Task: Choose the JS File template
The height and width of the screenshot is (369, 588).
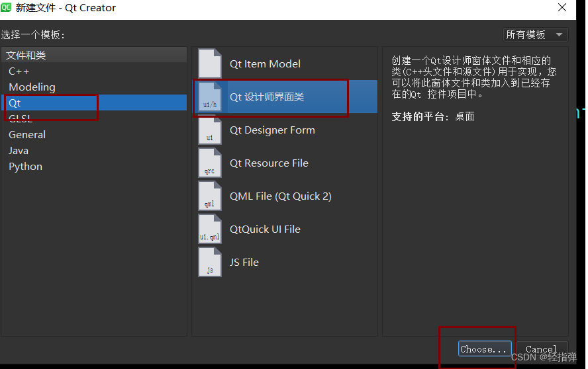Action: [x=285, y=262]
